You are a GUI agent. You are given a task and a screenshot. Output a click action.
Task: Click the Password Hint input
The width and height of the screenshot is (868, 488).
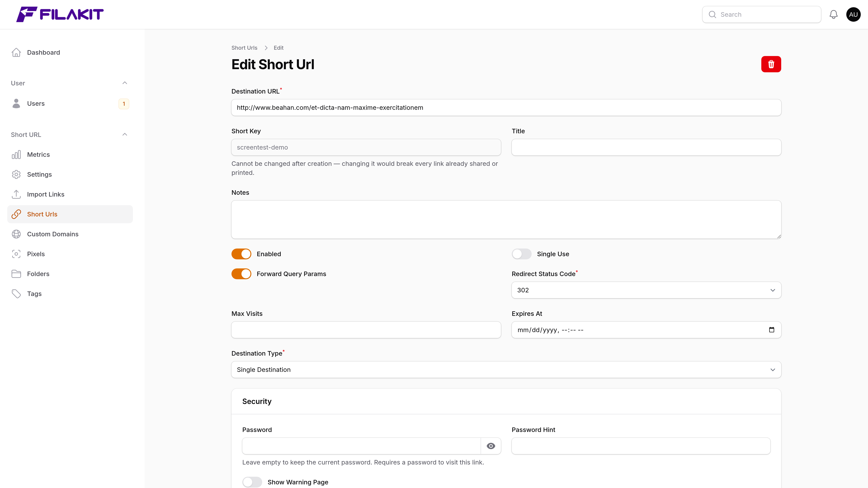641,446
